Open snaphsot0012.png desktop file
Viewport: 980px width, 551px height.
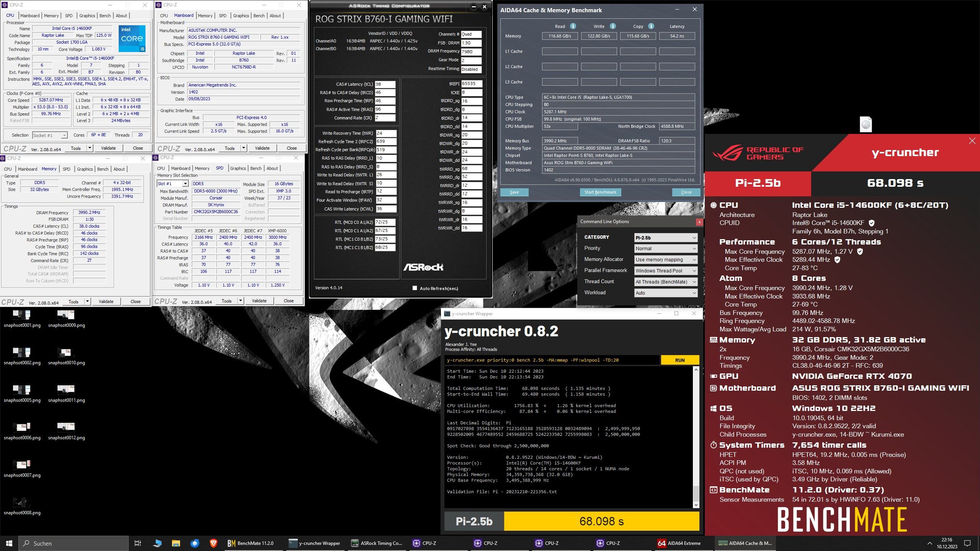tap(66, 431)
